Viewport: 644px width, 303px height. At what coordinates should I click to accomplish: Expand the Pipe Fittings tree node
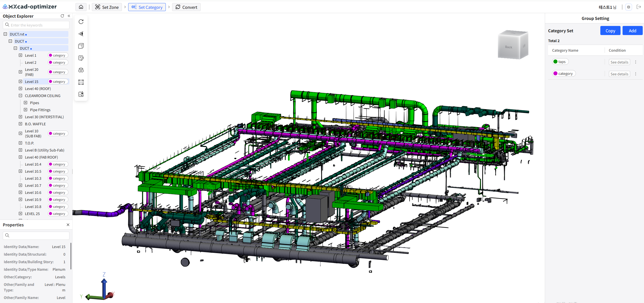pos(25,110)
